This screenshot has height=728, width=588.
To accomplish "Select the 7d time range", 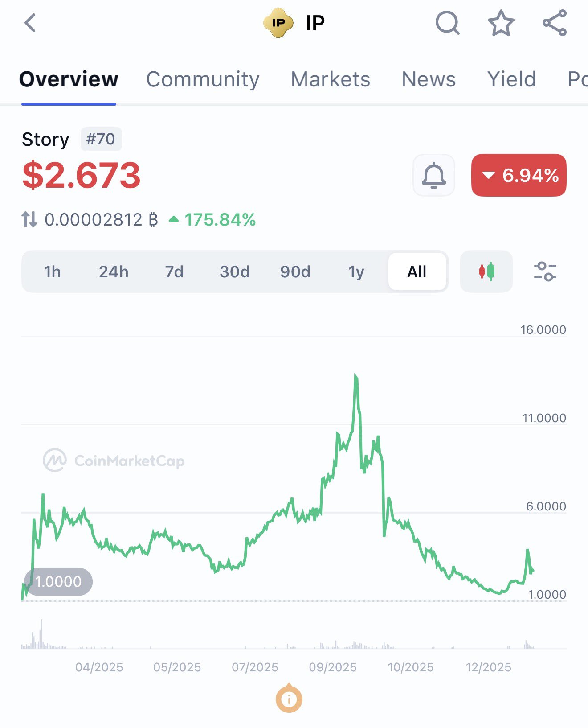I will coord(174,271).
